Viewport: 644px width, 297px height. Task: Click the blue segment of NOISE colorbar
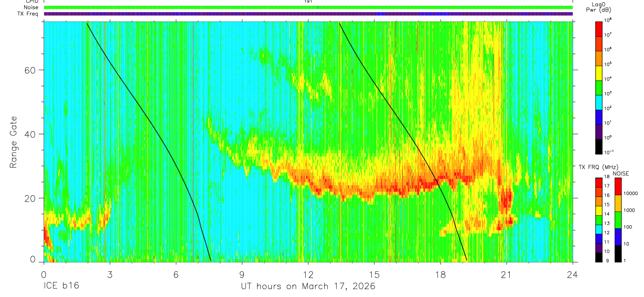tap(618, 237)
